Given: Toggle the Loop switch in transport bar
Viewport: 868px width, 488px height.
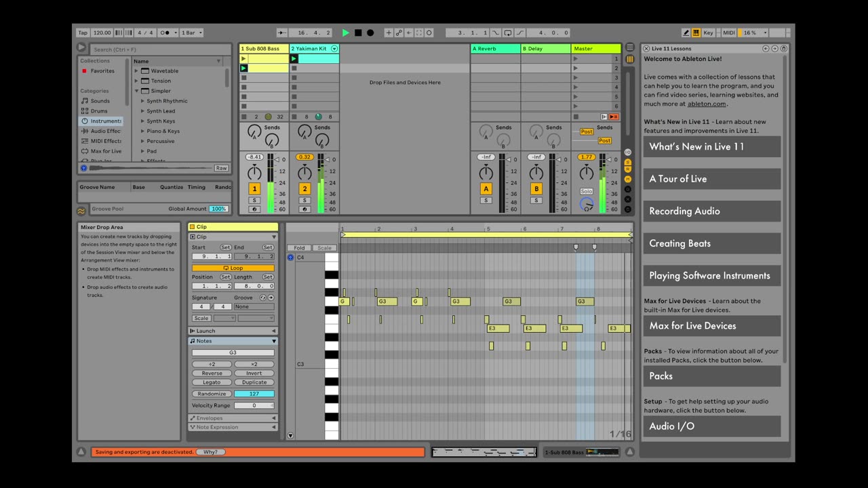Looking at the screenshot, I should (x=508, y=33).
